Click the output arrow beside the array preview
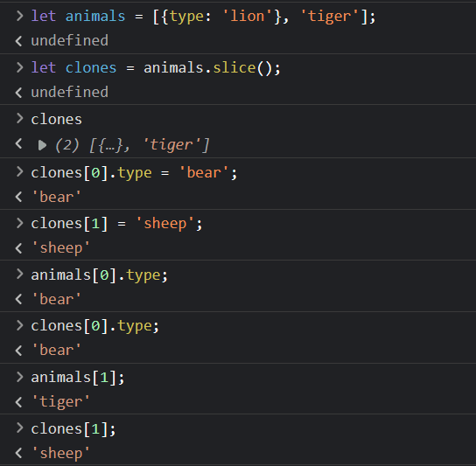 point(19,143)
